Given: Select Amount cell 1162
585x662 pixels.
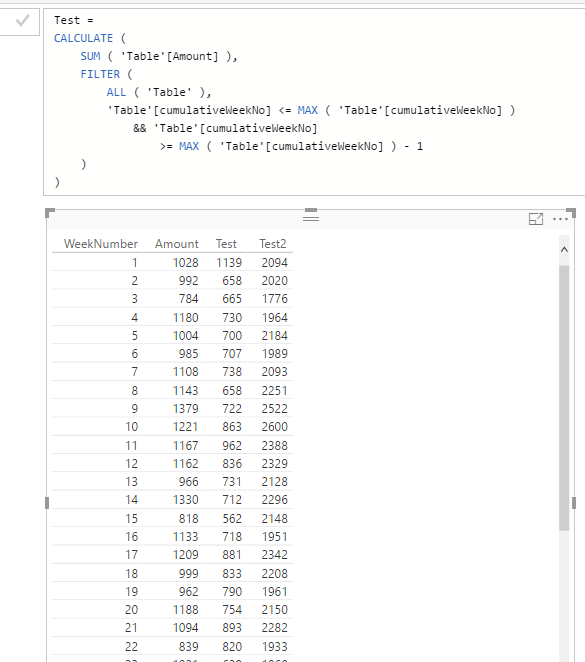Looking at the screenshot, I should pos(186,464).
